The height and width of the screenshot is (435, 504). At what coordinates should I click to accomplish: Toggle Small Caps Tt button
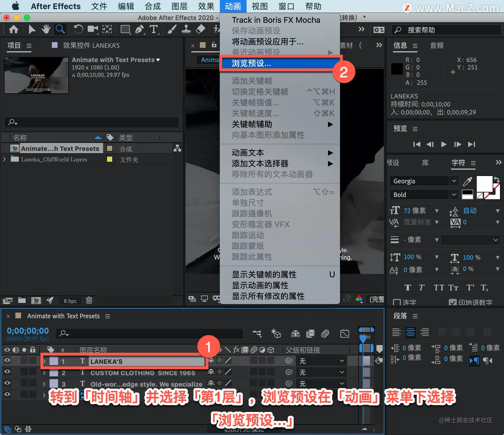pyautogui.click(x=453, y=288)
